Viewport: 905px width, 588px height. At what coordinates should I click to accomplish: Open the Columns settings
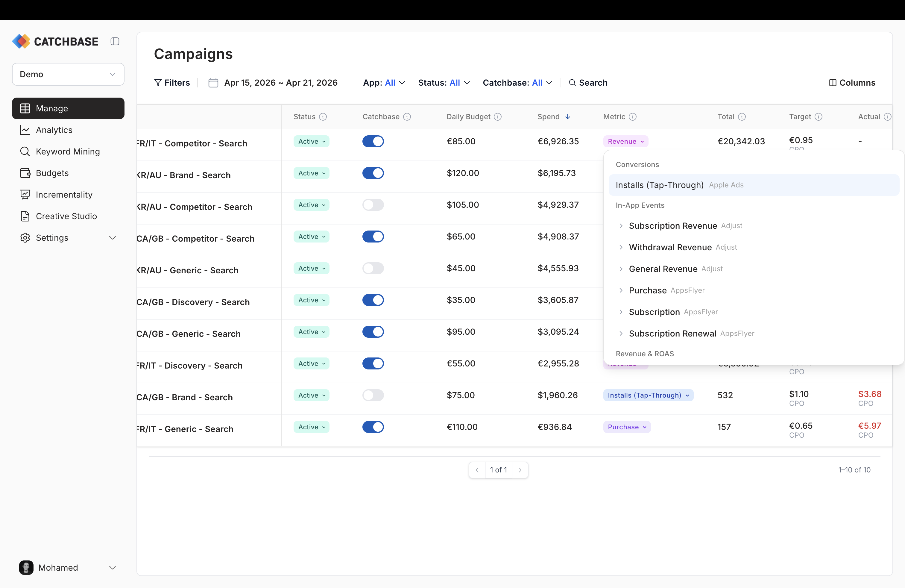point(853,83)
